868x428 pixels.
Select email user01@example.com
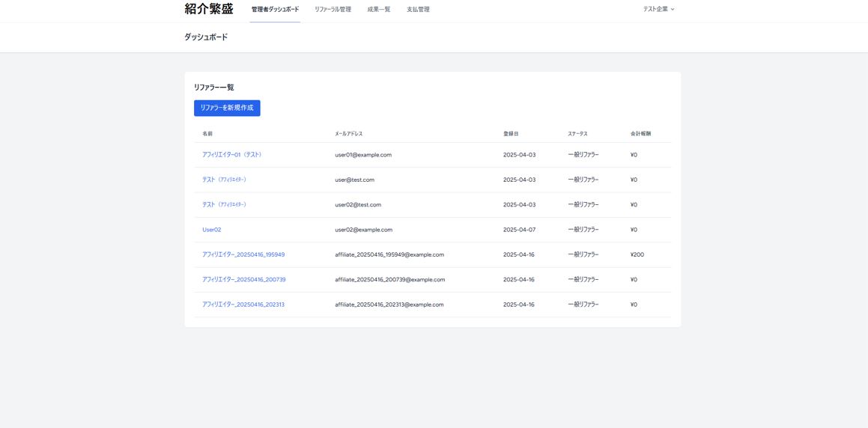pyautogui.click(x=363, y=155)
